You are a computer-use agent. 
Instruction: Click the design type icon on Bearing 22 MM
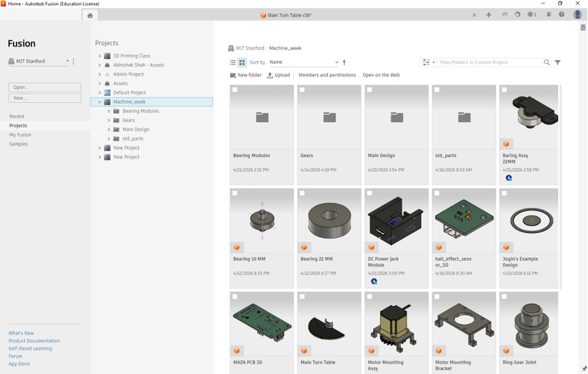tap(304, 247)
